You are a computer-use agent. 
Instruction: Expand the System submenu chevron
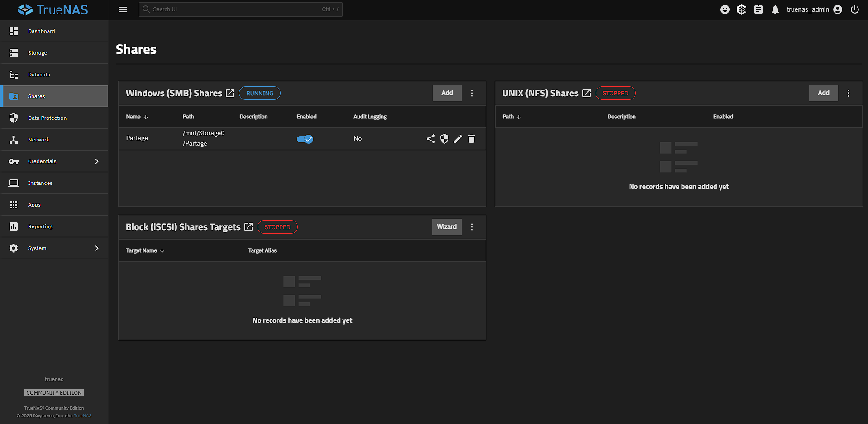(97, 248)
